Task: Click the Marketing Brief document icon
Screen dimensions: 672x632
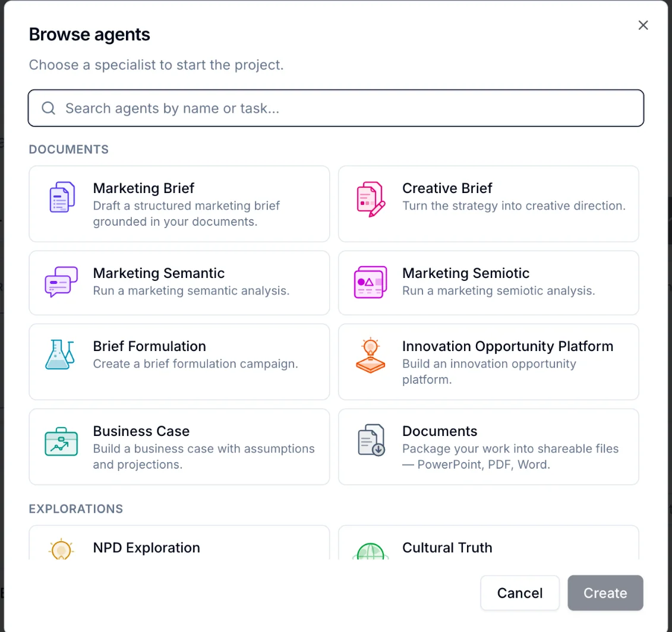Action: (x=62, y=197)
